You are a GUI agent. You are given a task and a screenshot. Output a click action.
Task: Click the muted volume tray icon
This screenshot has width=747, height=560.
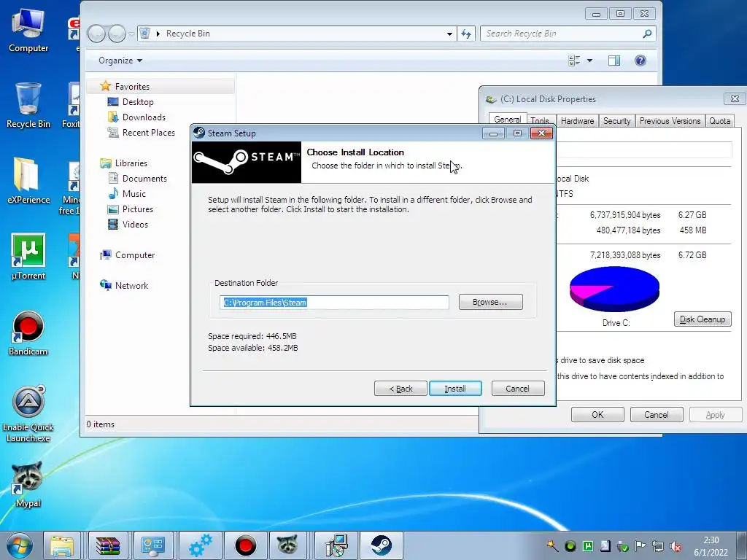point(675,546)
